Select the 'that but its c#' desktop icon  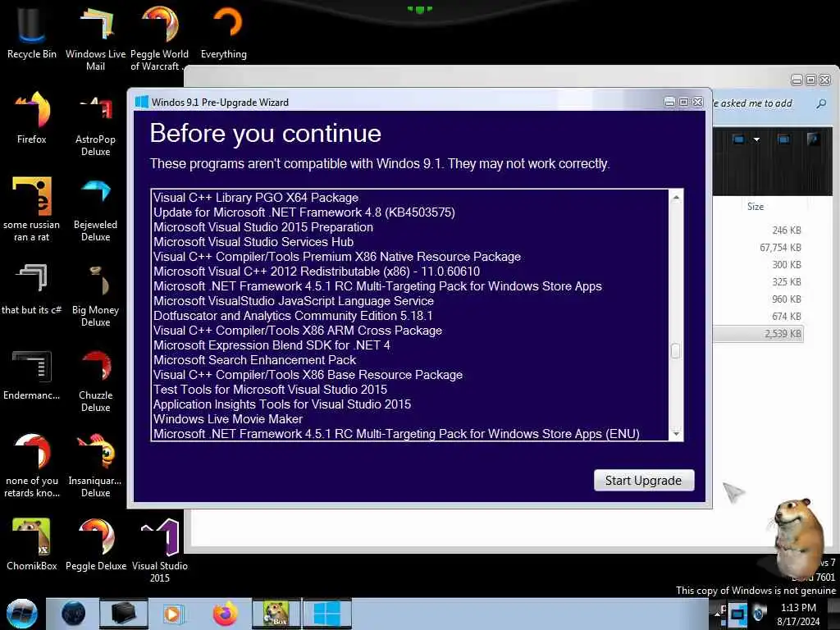[x=32, y=290]
